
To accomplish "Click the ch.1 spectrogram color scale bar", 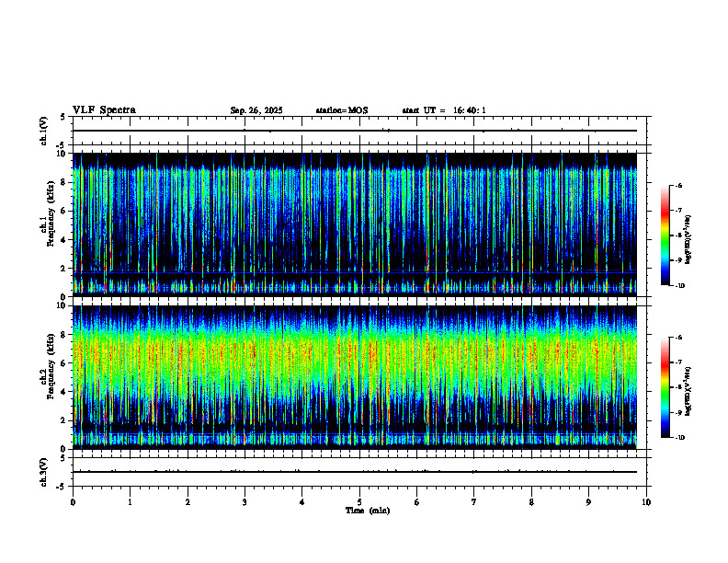I will click(x=665, y=236).
